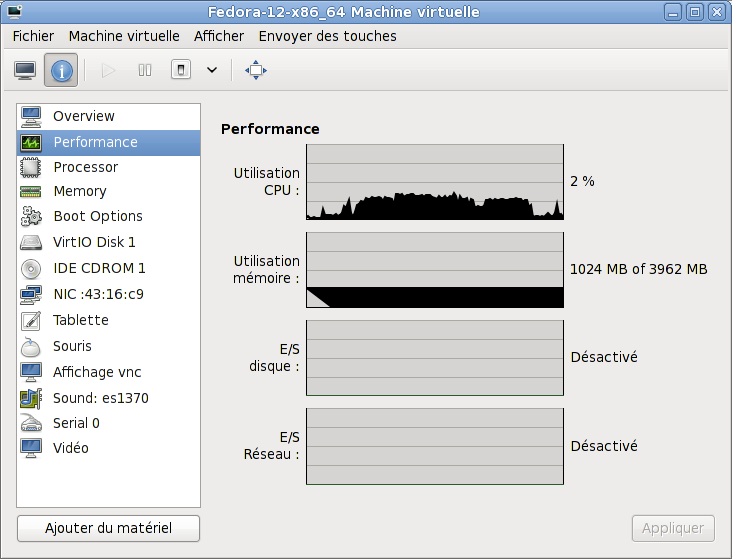The width and height of the screenshot is (732, 559).
Task: Click the shutdown power toolbar icon
Action: click(x=180, y=70)
